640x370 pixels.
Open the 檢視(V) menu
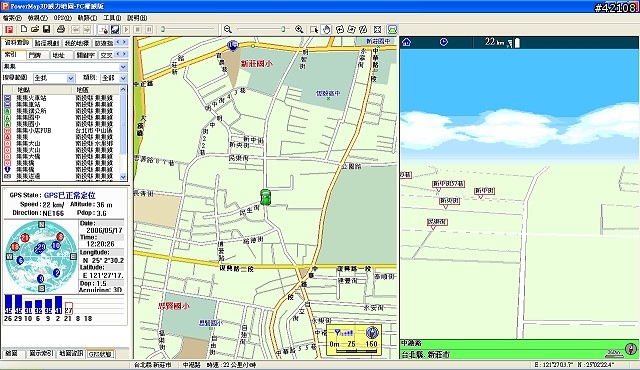coord(38,18)
